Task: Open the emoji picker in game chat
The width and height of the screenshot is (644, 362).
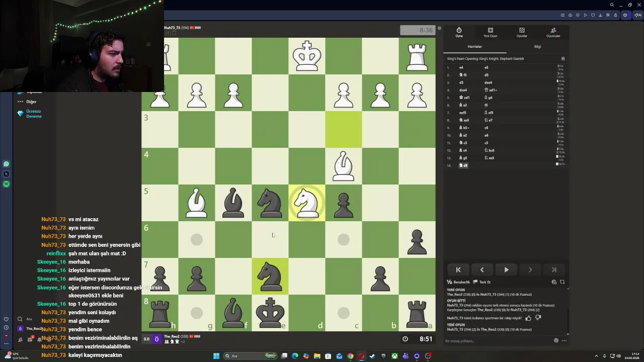Action: point(556,340)
